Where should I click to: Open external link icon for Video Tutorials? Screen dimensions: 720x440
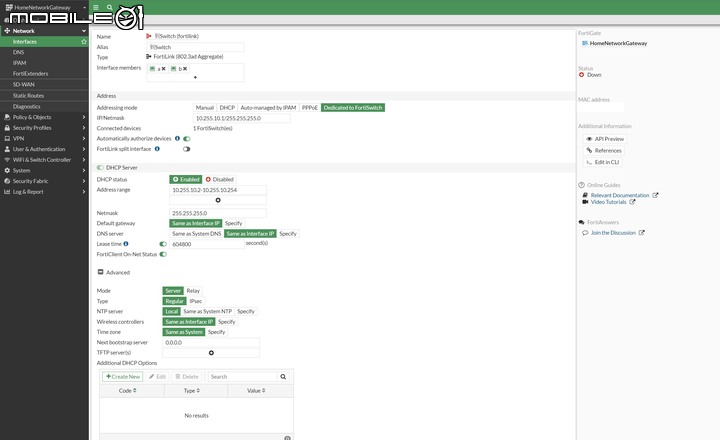[x=632, y=202]
